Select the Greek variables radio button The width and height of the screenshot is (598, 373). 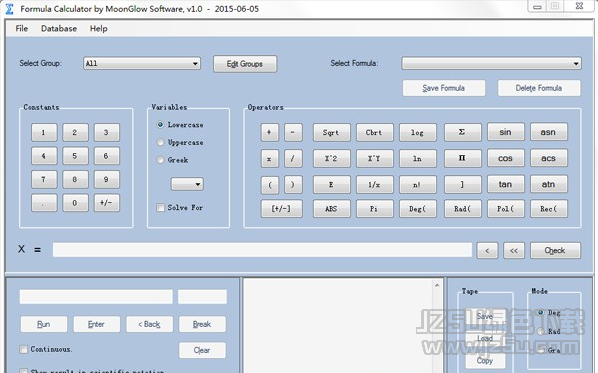tap(161, 160)
